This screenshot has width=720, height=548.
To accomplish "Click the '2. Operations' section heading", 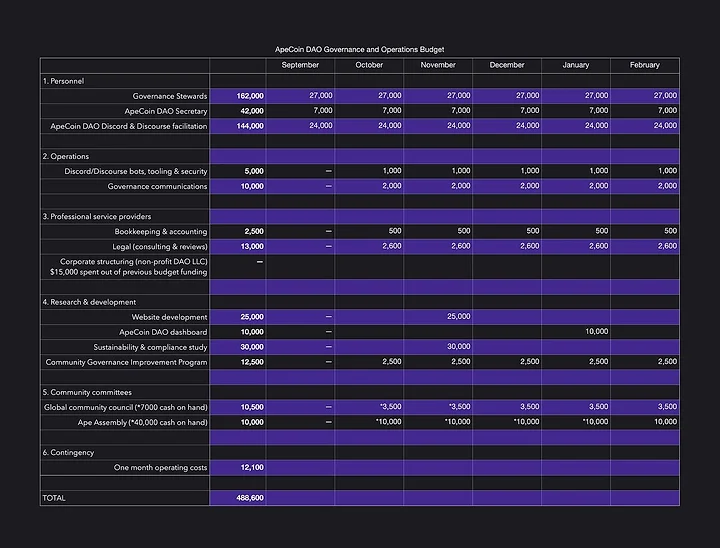I will [66, 156].
